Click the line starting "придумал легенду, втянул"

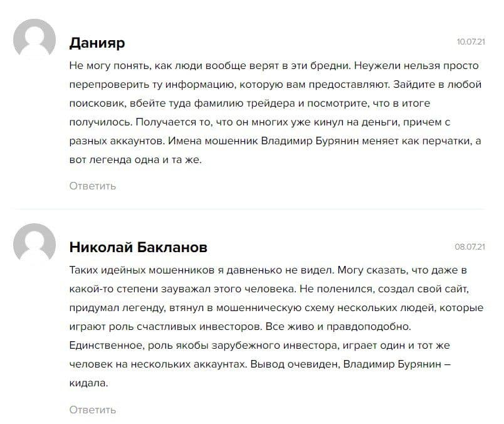tap(276, 308)
